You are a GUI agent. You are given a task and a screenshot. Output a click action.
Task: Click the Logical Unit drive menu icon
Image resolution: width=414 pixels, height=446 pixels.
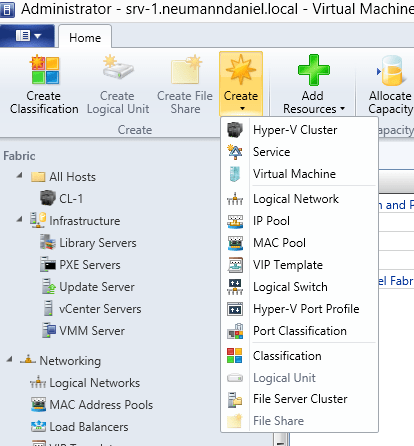235,378
